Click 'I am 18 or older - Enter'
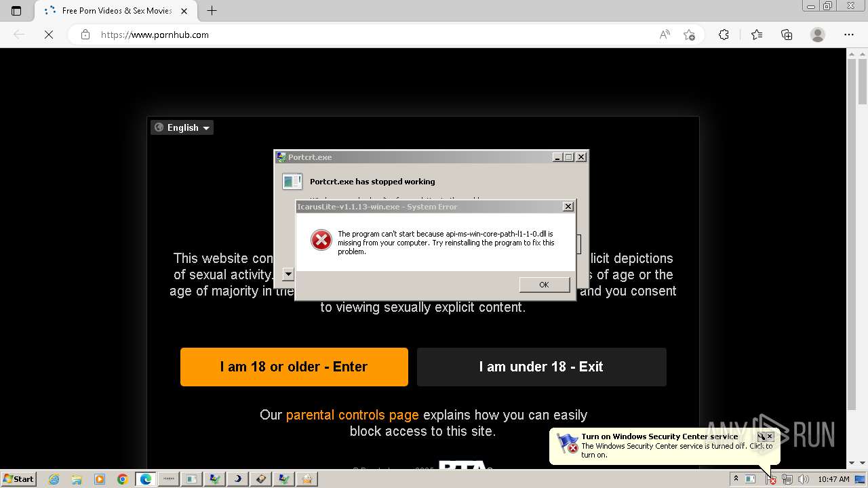This screenshot has height=488, width=868. click(x=294, y=367)
